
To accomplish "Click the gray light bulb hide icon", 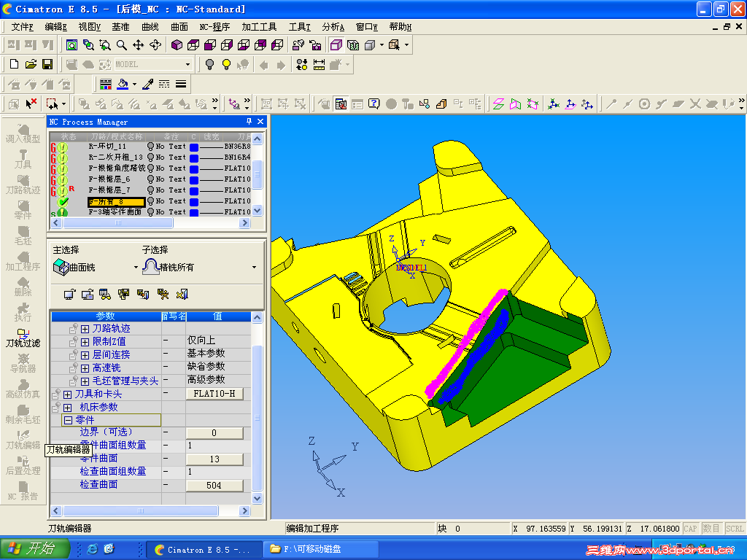I will pos(209,64).
